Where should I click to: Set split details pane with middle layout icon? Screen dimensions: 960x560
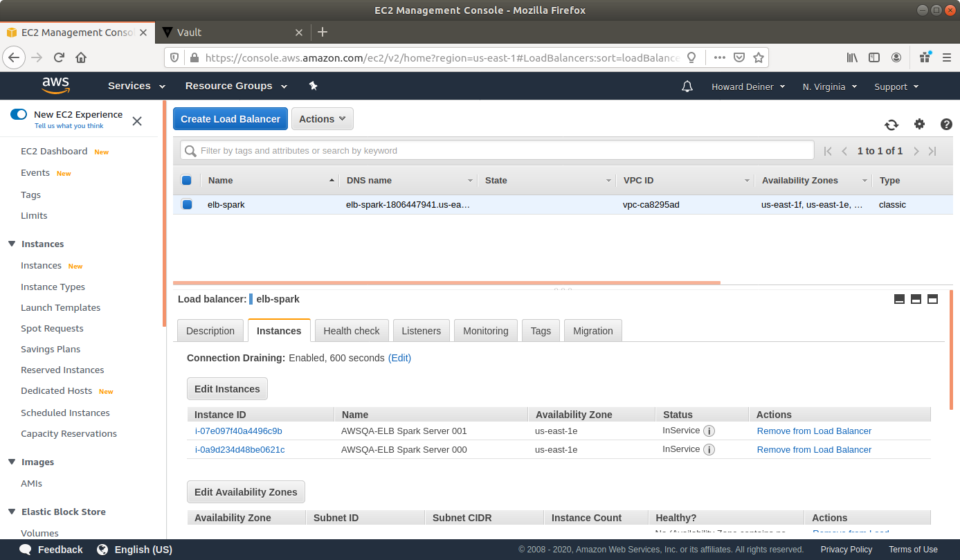click(916, 299)
